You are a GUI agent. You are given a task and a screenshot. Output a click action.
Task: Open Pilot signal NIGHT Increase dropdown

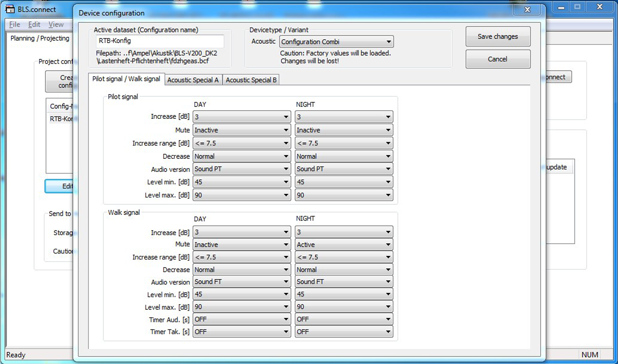[344, 117]
